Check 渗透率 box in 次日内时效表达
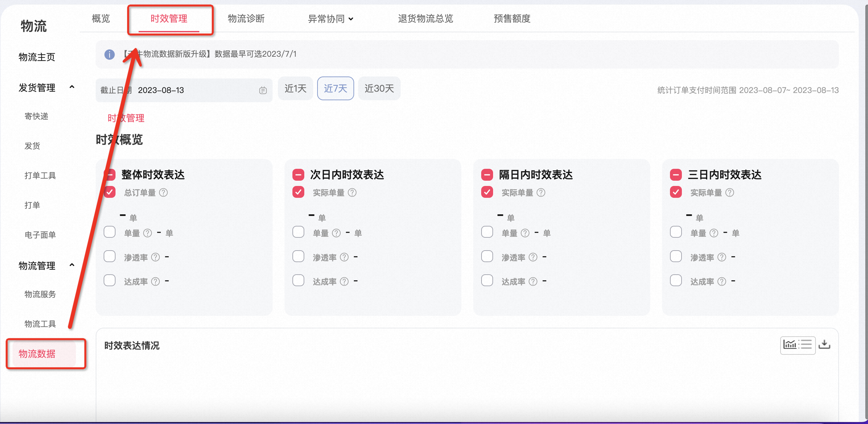The height and width of the screenshot is (424, 868). [x=298, y=256]
